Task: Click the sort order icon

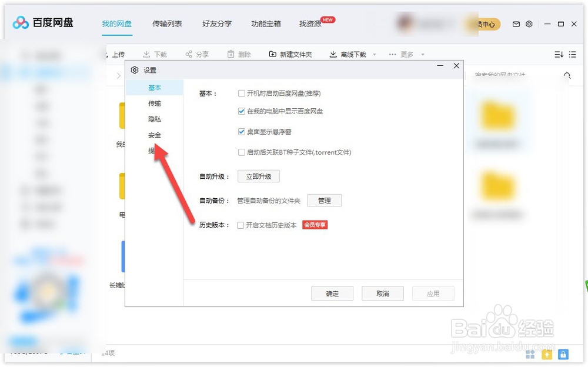Action: coord(559,55)
